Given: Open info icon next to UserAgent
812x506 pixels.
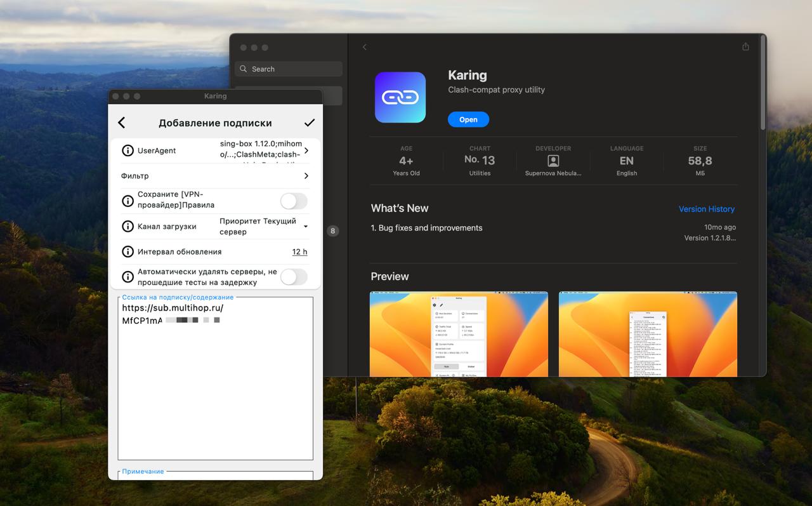Looking at the screenshot, I should (x=128, y=150).
